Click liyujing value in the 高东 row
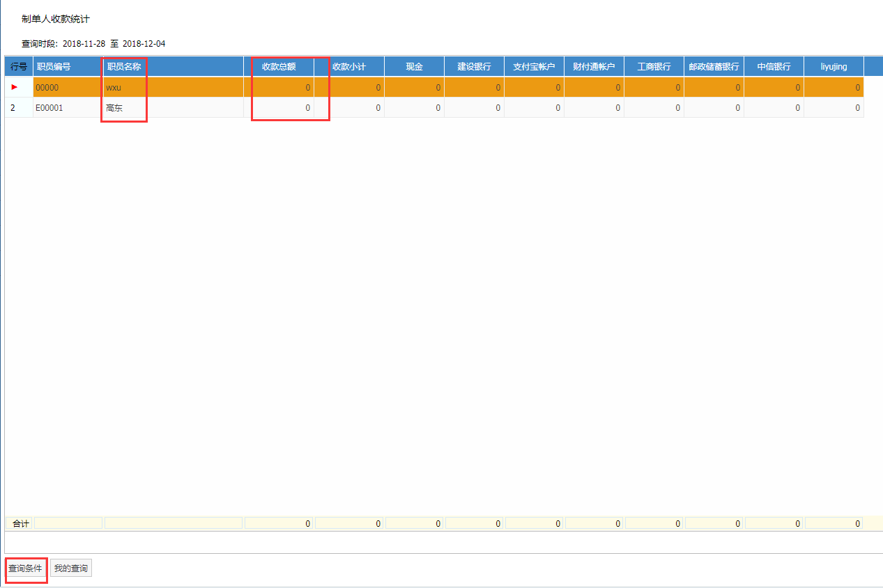The height and width of the screenshot is (588, 883). (834, 108)
